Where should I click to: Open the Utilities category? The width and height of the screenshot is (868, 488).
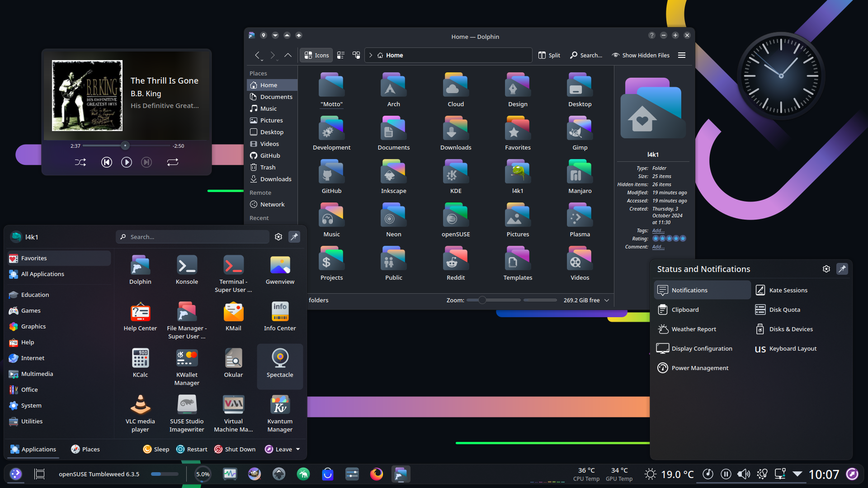click(59, 421)
